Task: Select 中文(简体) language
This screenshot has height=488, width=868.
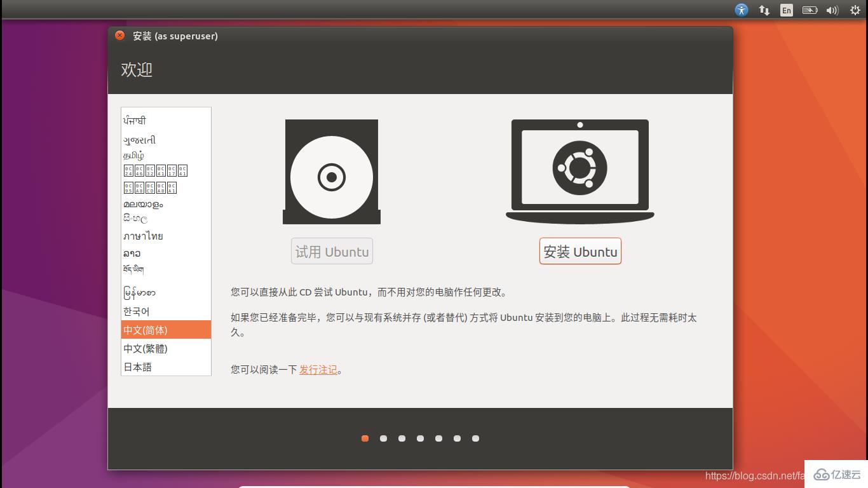Action: pos(166,330)
